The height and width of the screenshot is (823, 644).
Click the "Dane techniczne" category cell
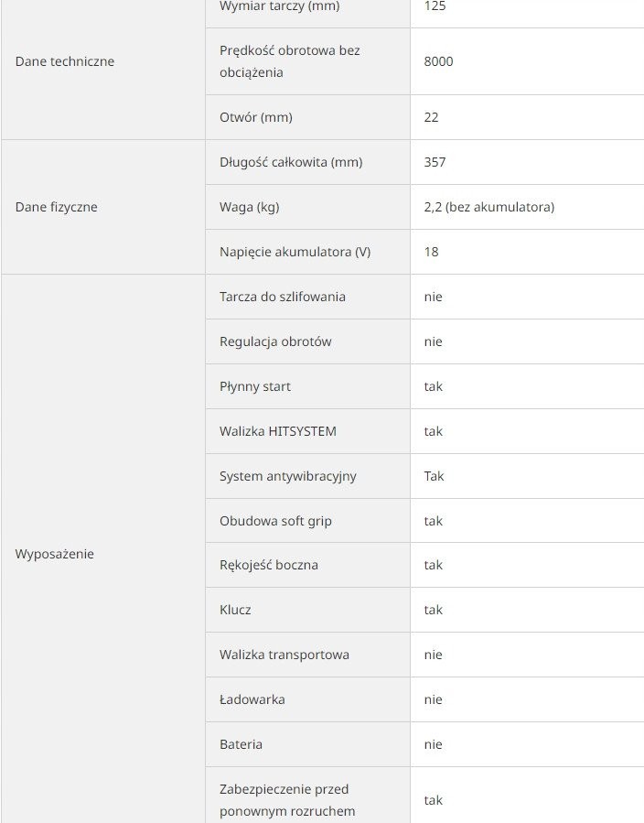pos(65,61)
